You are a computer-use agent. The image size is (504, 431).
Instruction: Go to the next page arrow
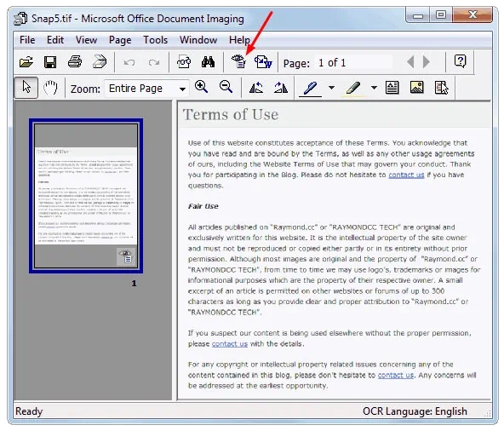point(427,62)
